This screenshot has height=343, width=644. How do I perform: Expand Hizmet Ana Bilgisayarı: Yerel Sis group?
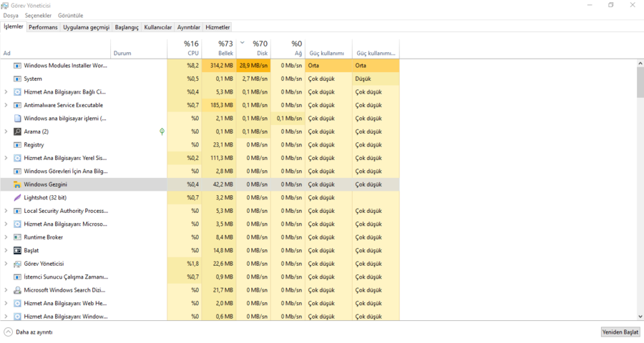point(6,158)
